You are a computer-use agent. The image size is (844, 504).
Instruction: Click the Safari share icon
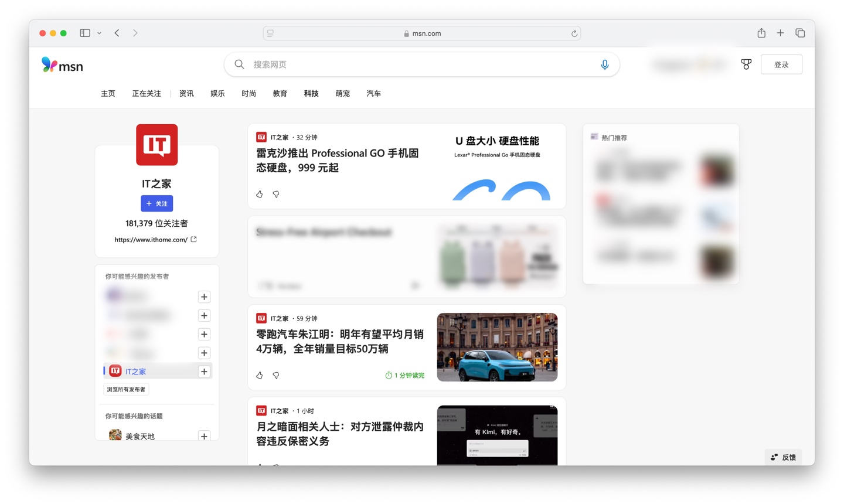point(761,33)
